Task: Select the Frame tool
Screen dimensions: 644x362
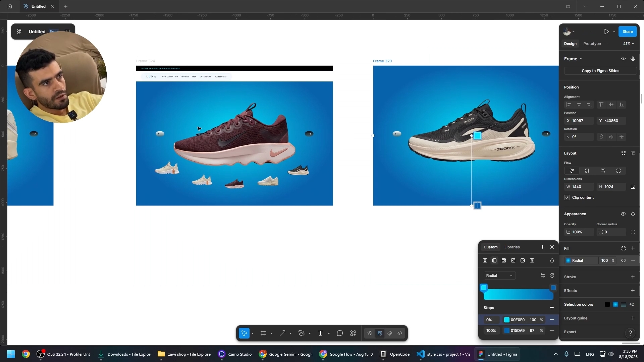Action: (x=263, y=333)
